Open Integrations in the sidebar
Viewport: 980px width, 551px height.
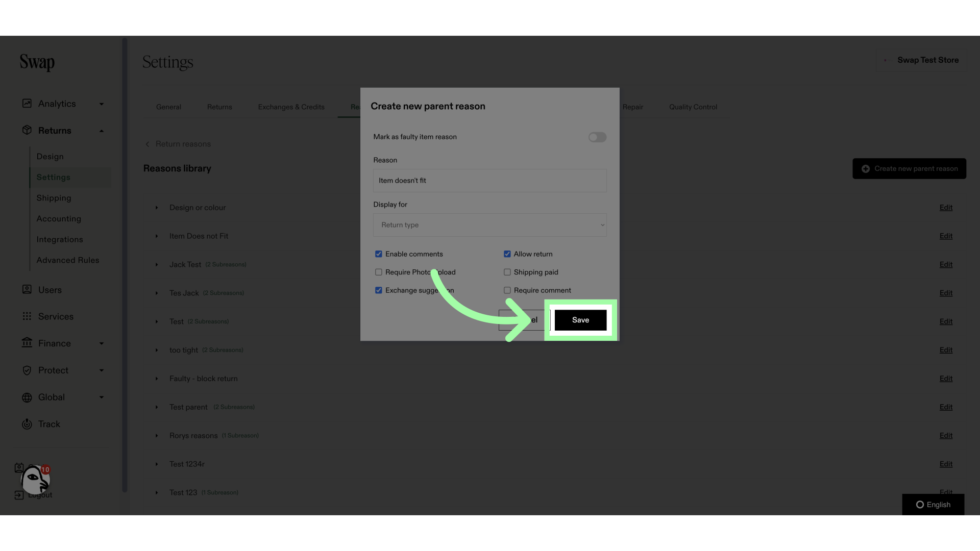point(60,239)
